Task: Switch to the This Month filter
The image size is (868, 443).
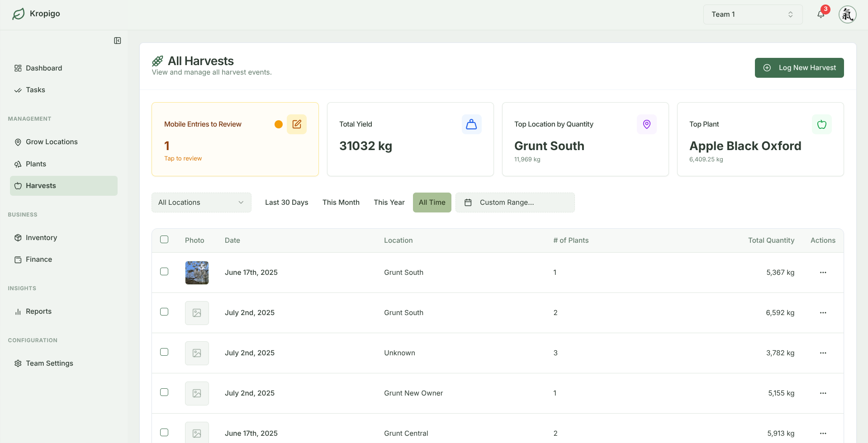Action: pos(341,203)
